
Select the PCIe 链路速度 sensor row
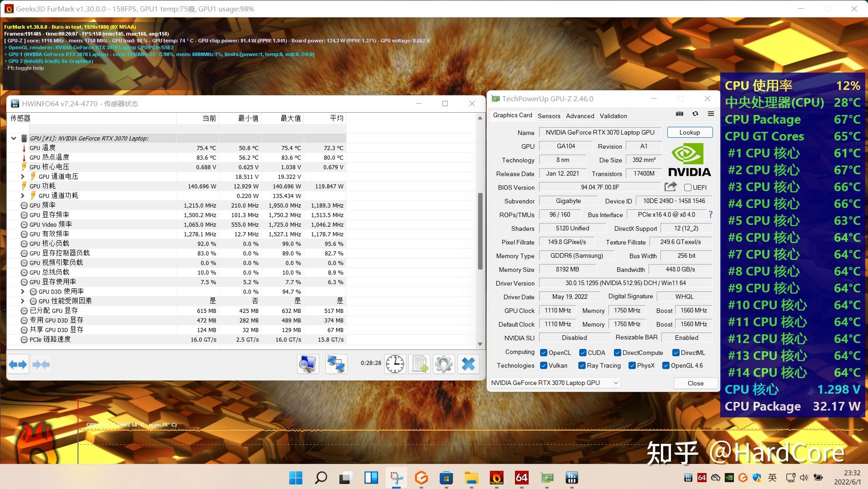pos(177,339)
